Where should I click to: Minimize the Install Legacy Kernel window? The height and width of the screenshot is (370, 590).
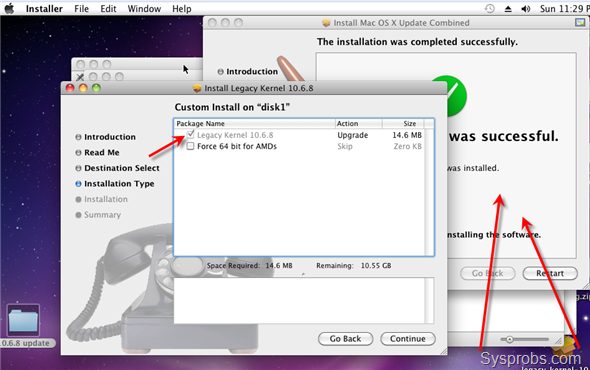pyautogui.click(x=83, y=88)
